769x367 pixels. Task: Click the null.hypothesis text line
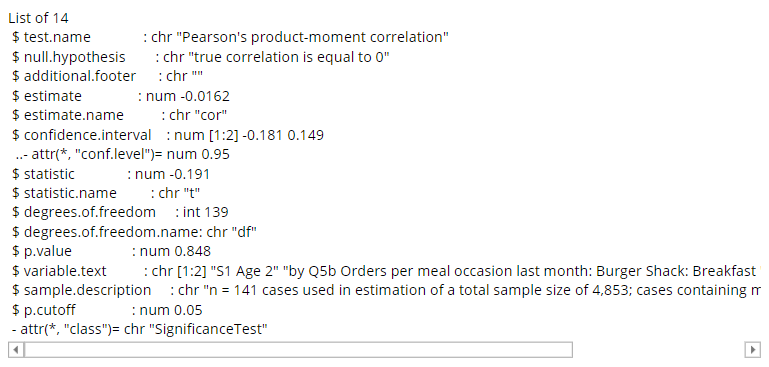coord(201,57)
